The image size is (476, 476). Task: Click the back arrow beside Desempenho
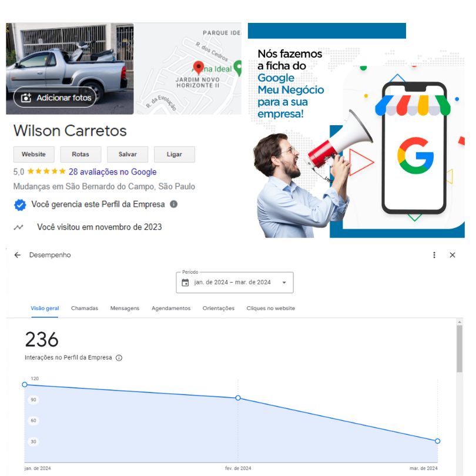pos(17,255)
